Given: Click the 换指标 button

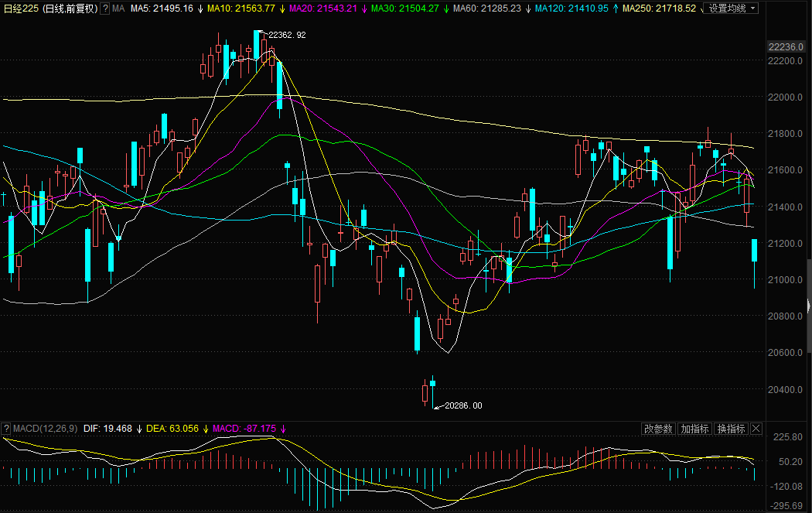Looking at the screenshot, I should point(731,429).
